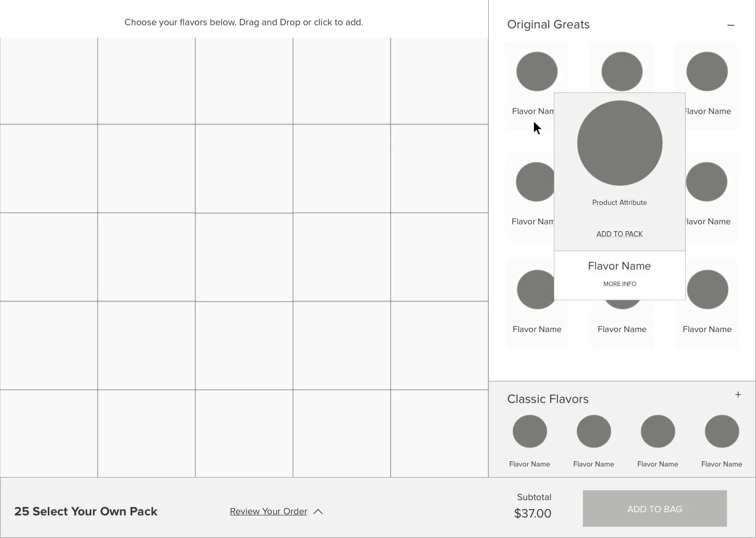Click the chevron beside Review Your Order
The width and height of the screenshot is (756, 538).
318,511
